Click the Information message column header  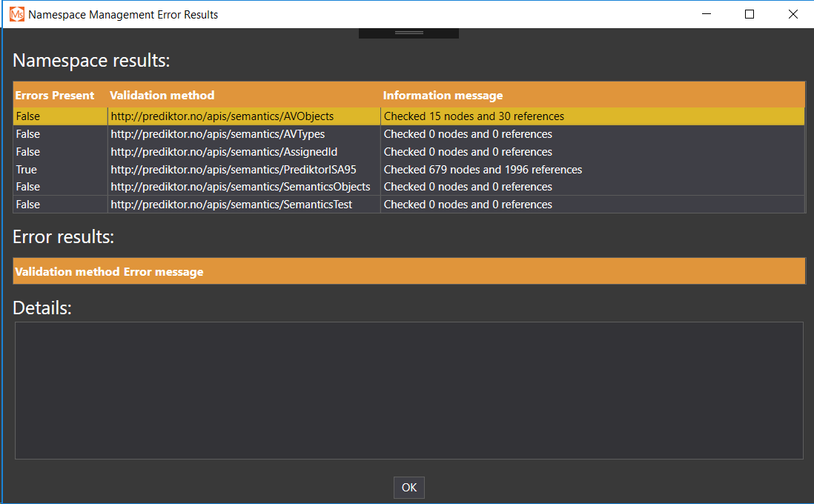coord(443,96)
